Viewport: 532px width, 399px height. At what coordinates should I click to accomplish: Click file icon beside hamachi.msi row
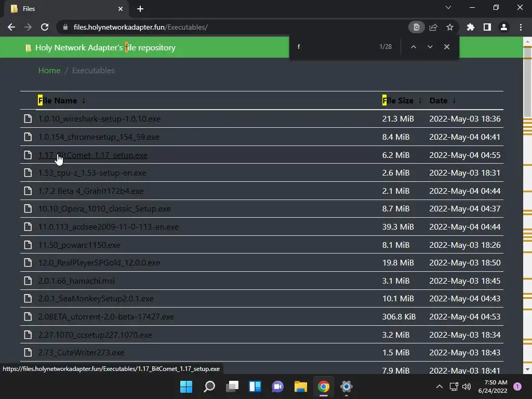click(x=28, y=281)
